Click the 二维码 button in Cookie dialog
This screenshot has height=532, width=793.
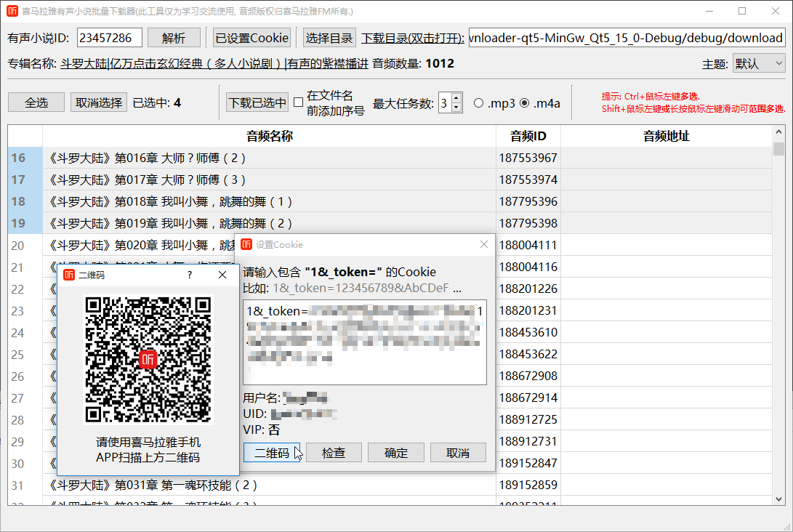coord(272,453)
